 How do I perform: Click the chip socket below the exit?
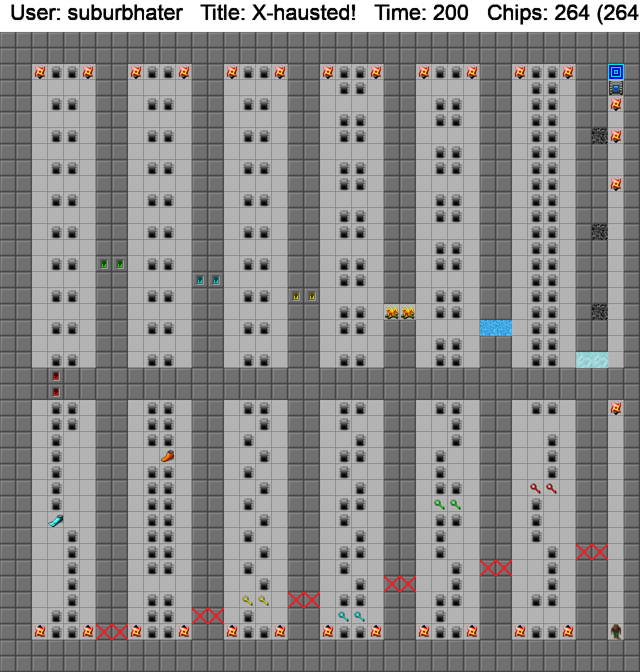pos(616,88)
